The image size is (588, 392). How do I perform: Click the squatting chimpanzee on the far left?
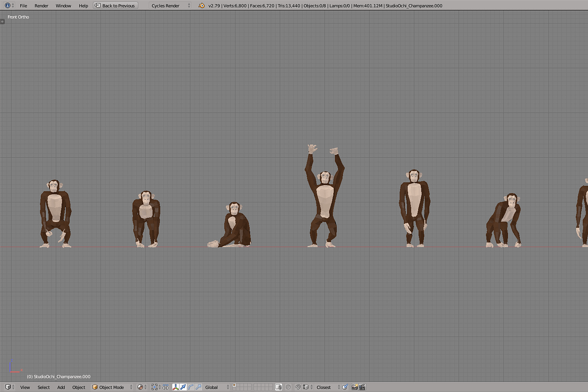tap(55, 214)
